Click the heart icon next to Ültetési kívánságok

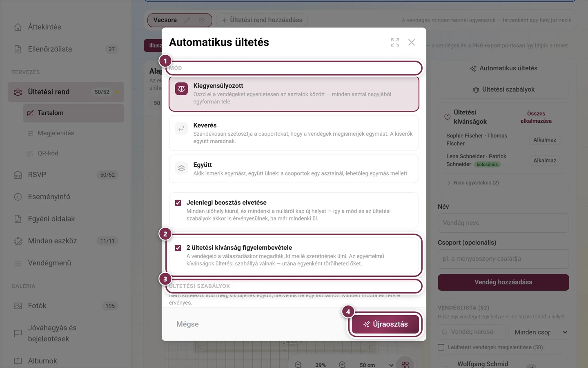[448, 117]
